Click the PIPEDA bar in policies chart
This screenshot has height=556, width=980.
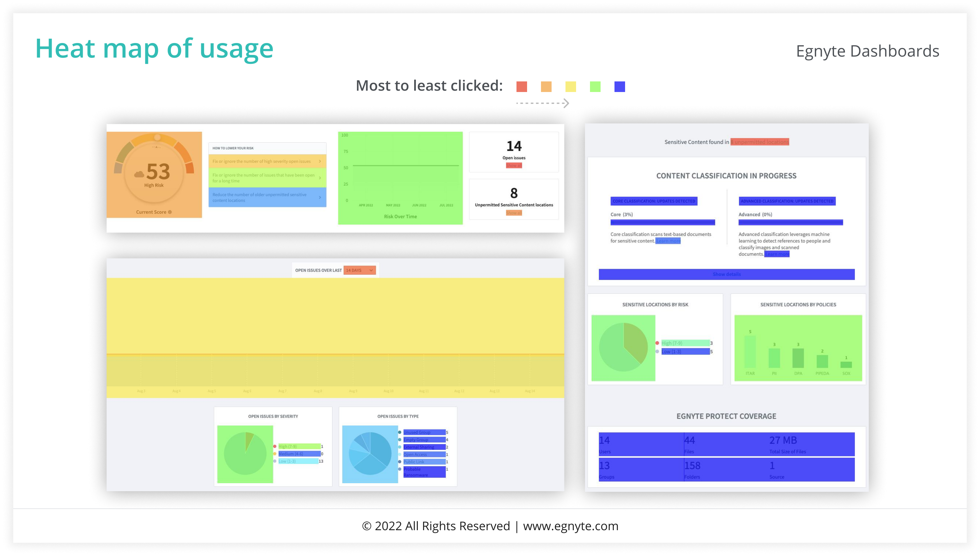[822, 361]
